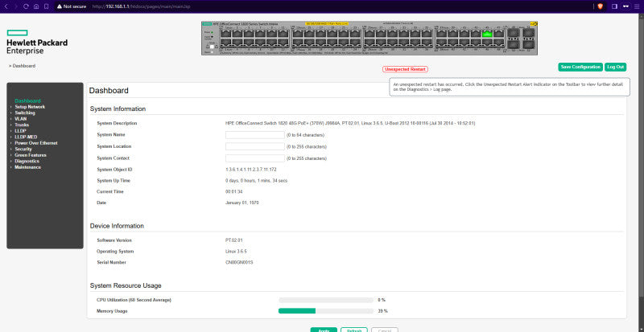The height and width of the screenshot is (332, 644).
Task: Select the Operating System value Linux 3.6.5
Action: 236,251
